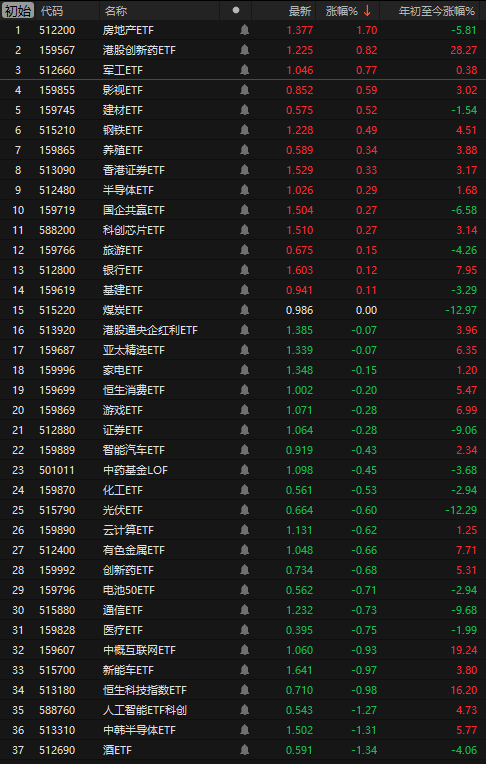Click the bell icon for 恒生科技指数ETF
This screenshot has height=764, width=486.
(x=244, y=690)
